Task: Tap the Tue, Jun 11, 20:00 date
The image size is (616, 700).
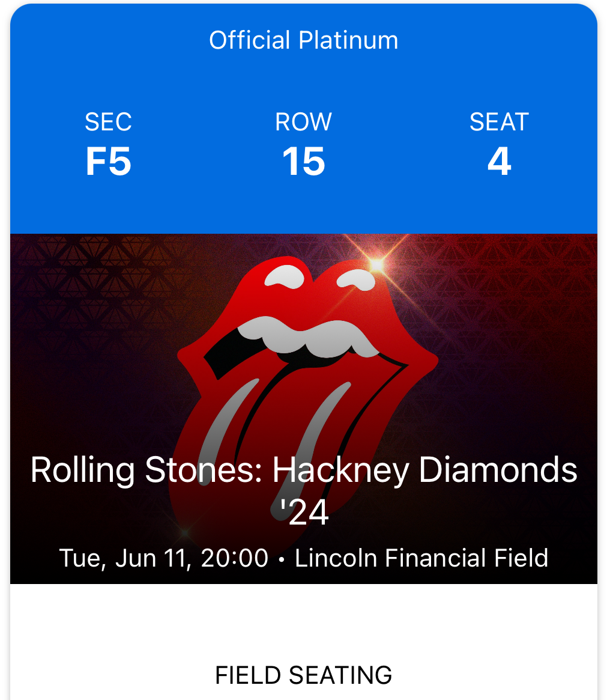Action: point(163,558)
